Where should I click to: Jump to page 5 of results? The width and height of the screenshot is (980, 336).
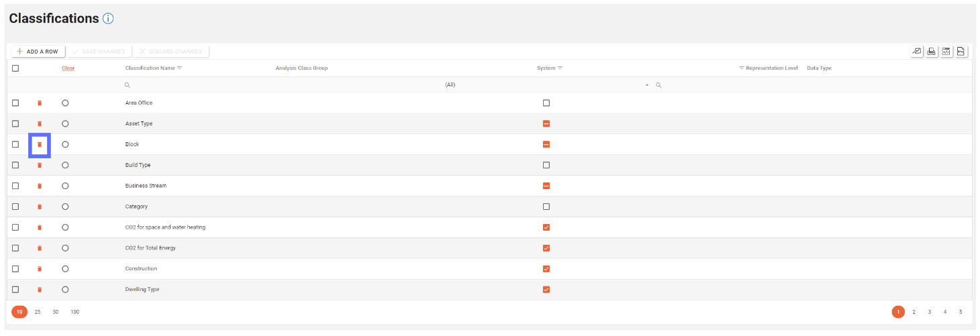961,312
